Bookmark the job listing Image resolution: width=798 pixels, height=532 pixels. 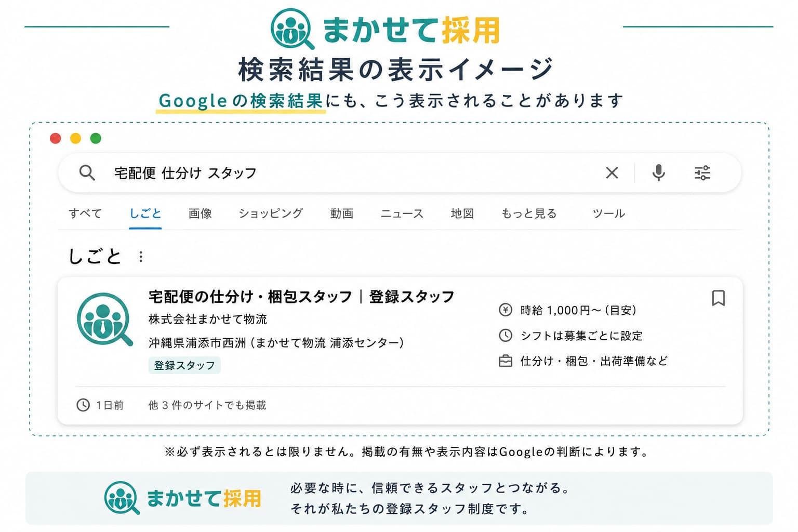click(x=718, y=298)
